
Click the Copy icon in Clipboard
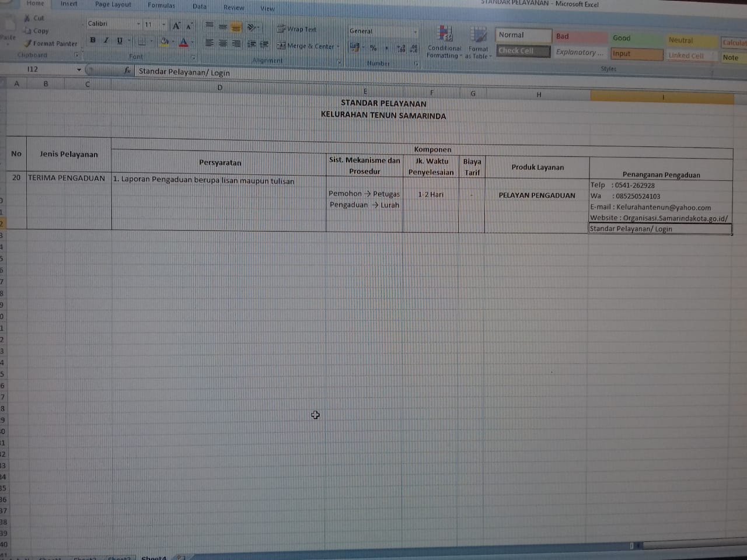27,31
